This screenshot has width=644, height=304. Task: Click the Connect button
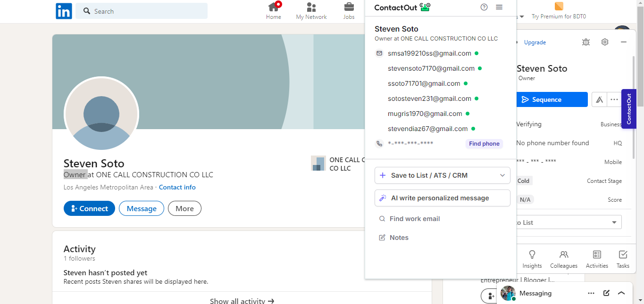click(89, 208)
